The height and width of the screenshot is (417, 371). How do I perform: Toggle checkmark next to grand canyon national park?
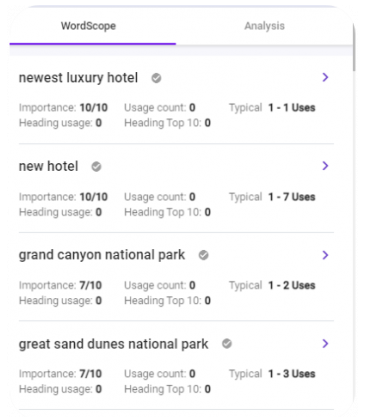(x=204, y=255)
